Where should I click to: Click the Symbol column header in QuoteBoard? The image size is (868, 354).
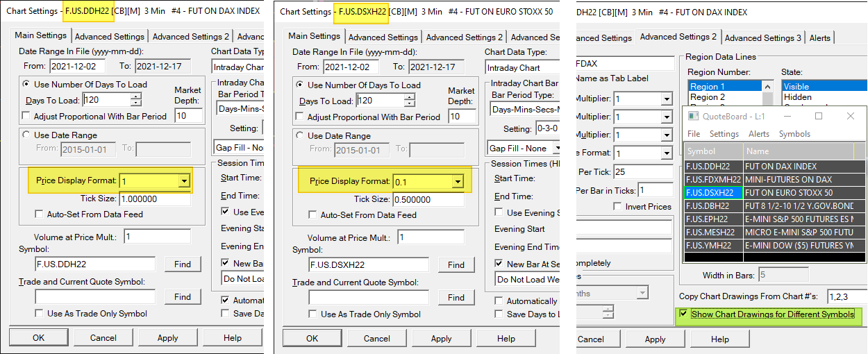tap(713, 151)
